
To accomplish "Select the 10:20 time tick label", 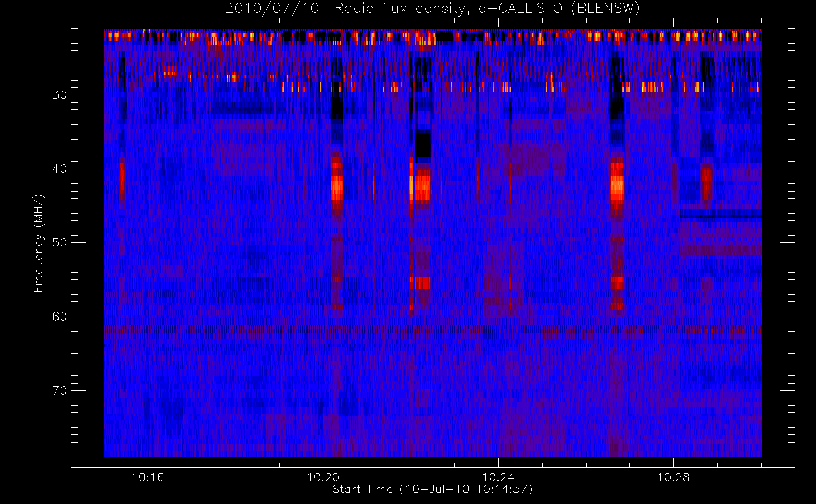I will pyautogui.click(x=323, y=477).
